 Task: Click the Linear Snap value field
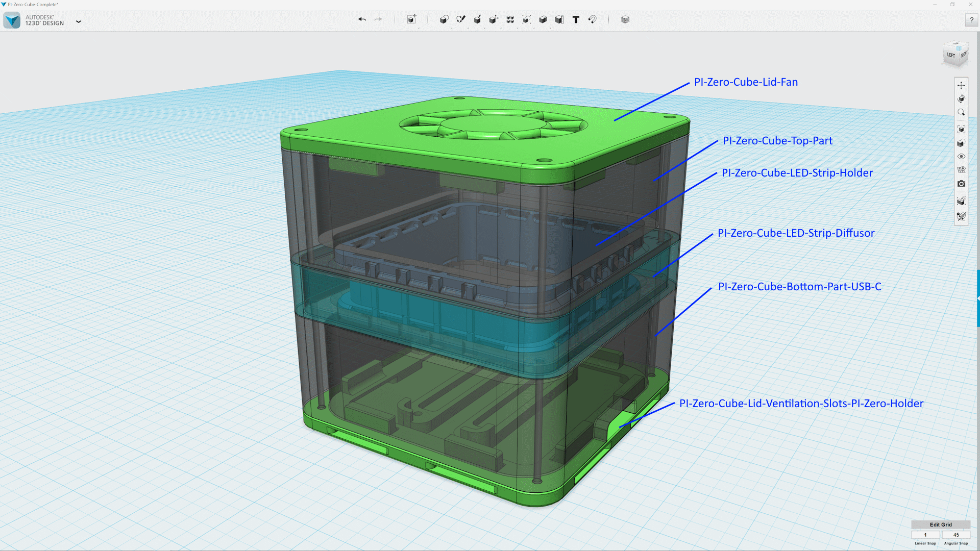925,535
